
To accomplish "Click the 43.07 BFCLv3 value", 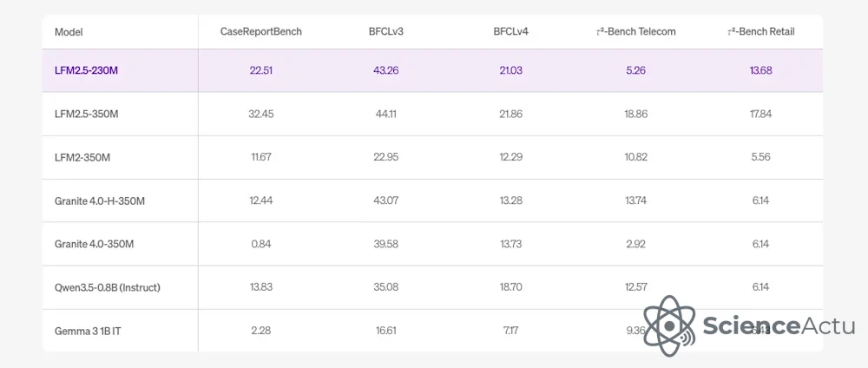I will [386, 200].
